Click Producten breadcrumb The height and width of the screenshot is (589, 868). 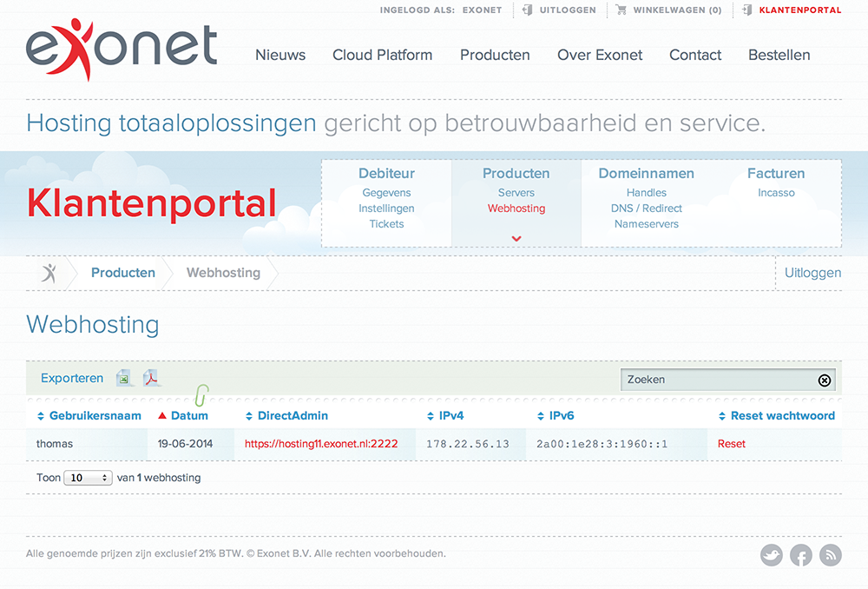tap(123, 273)
